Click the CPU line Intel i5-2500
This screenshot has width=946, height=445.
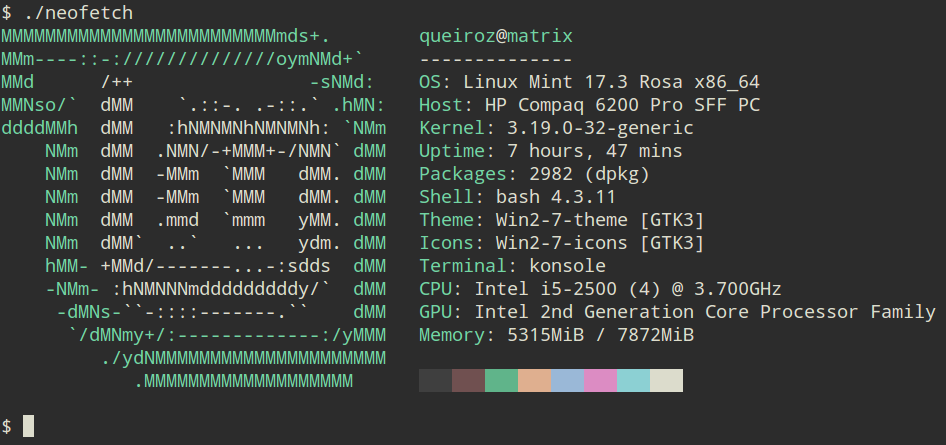pos(600,289)
